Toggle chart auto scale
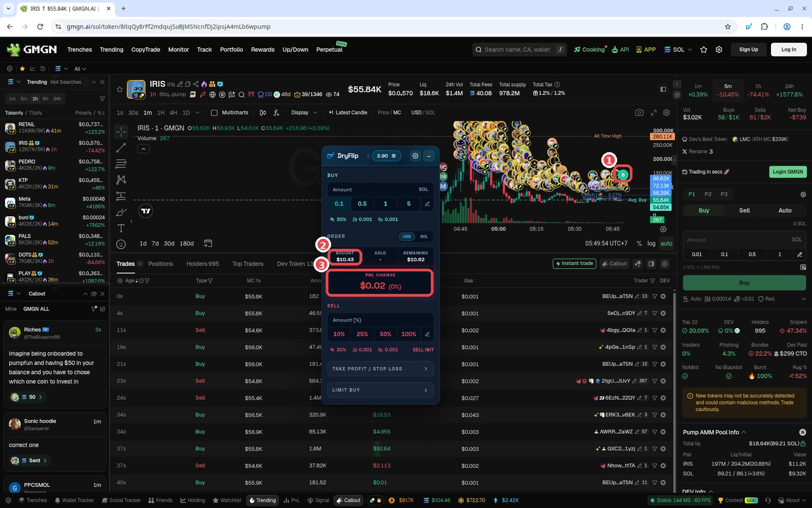Screen dimensions: 812x508 point(666,243)
